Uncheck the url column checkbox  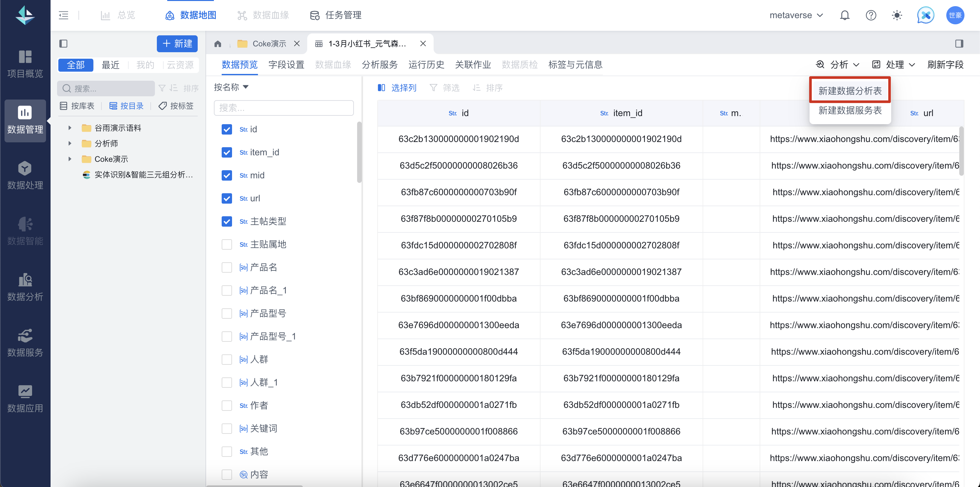(x=227, y=198)
